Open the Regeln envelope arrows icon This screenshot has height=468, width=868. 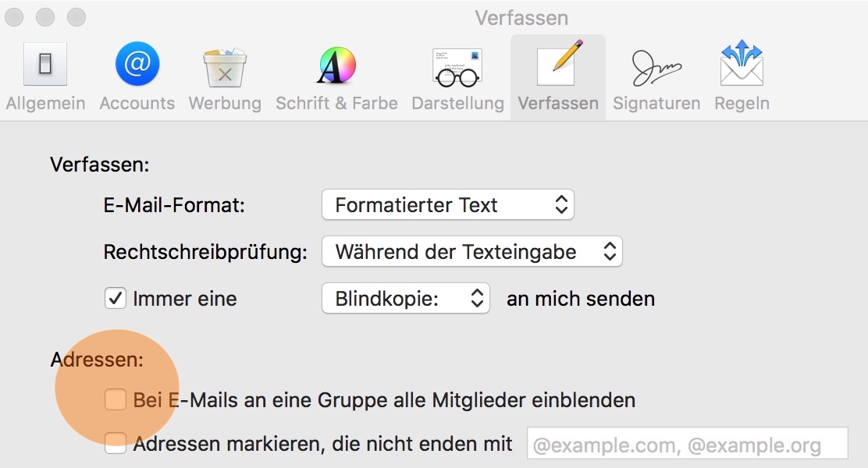tap(742, 65)
